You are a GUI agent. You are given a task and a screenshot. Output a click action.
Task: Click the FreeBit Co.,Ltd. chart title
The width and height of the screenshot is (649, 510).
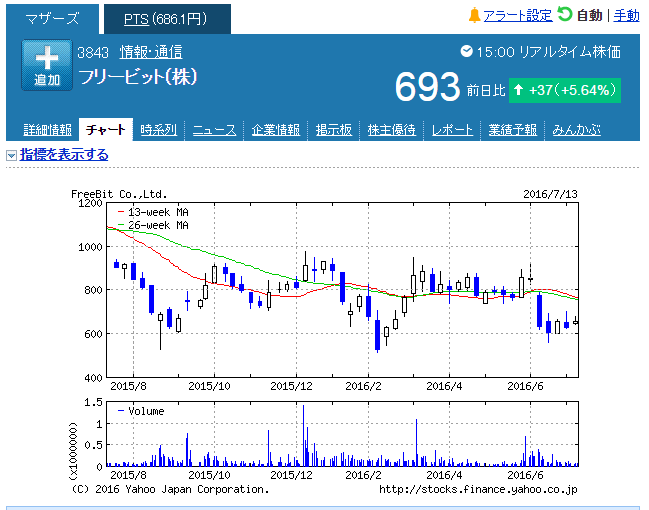pyautogui.click(x=119, y=194)
